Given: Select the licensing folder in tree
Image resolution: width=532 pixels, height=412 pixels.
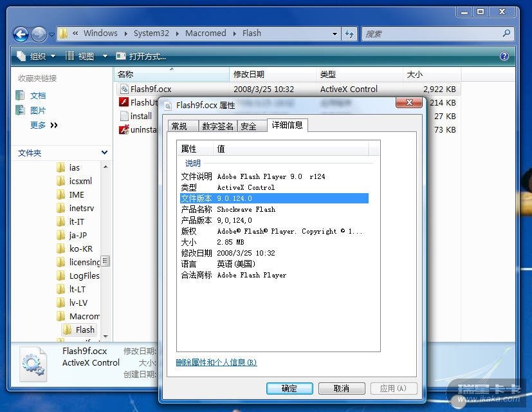Looking at the screenshot, I should point(84,262).
